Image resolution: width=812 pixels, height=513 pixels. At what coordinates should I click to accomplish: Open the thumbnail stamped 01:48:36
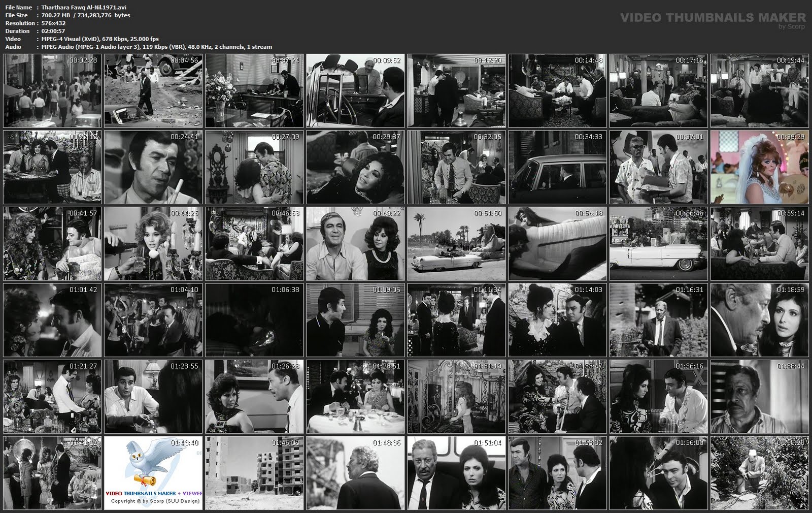click(355, 473)
